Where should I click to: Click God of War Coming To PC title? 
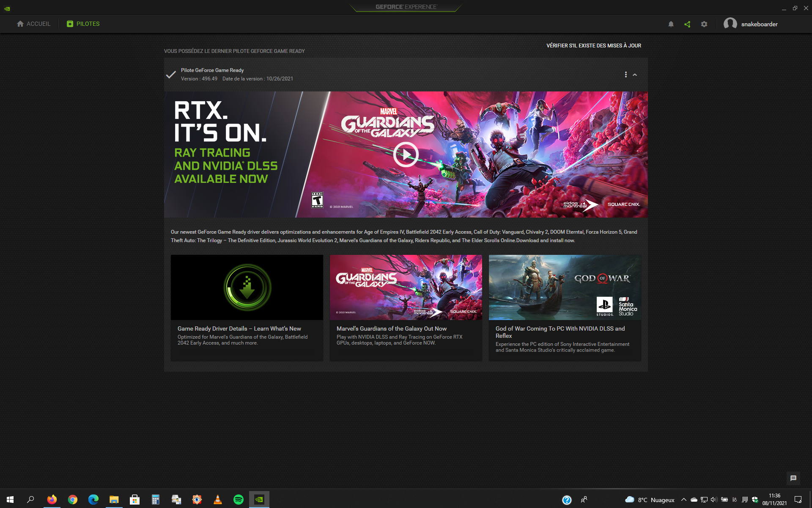(560, 332)
